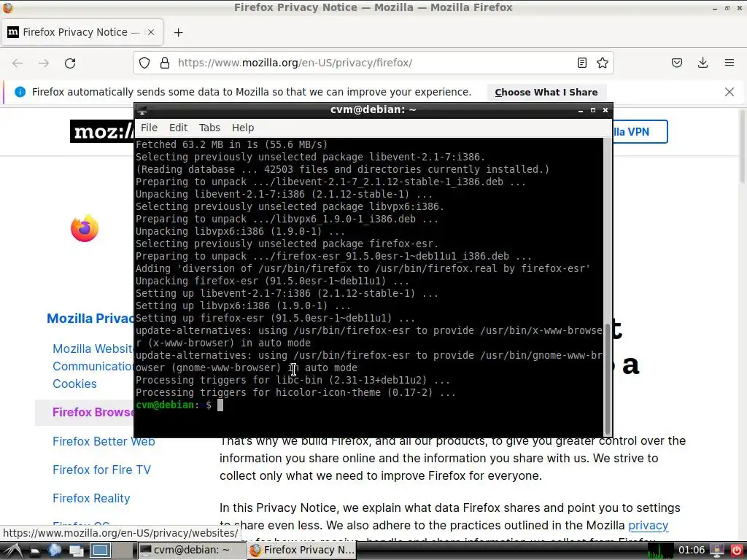This screenshot has height=560, width=747.
Task: Open the terminal window menu icon
Action: 142,111
